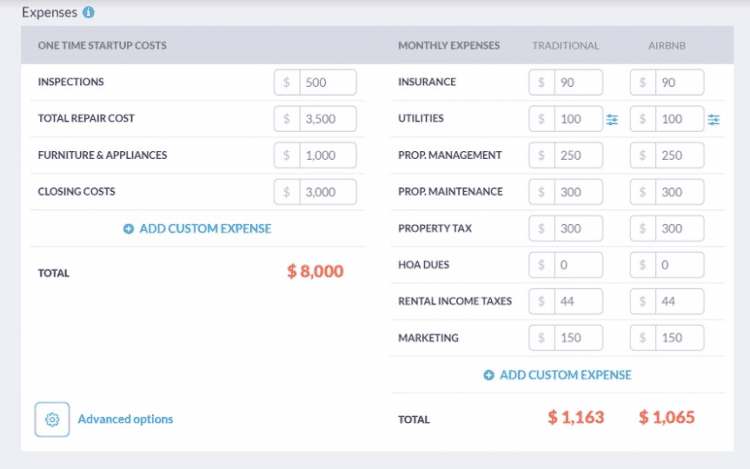Click plus icon under startup costs
The width and height of the screenshot is (750, 469).
(128, 229)
